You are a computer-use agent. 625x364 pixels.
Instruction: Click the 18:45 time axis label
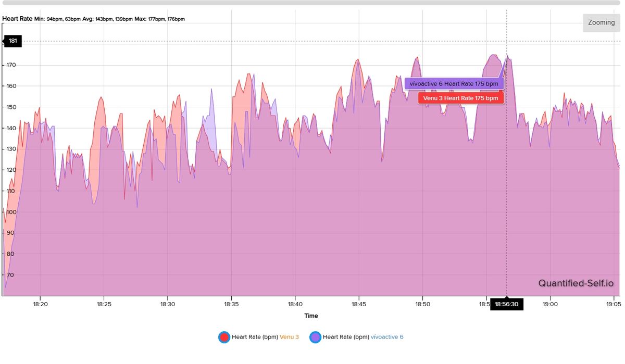click(358, 304)
